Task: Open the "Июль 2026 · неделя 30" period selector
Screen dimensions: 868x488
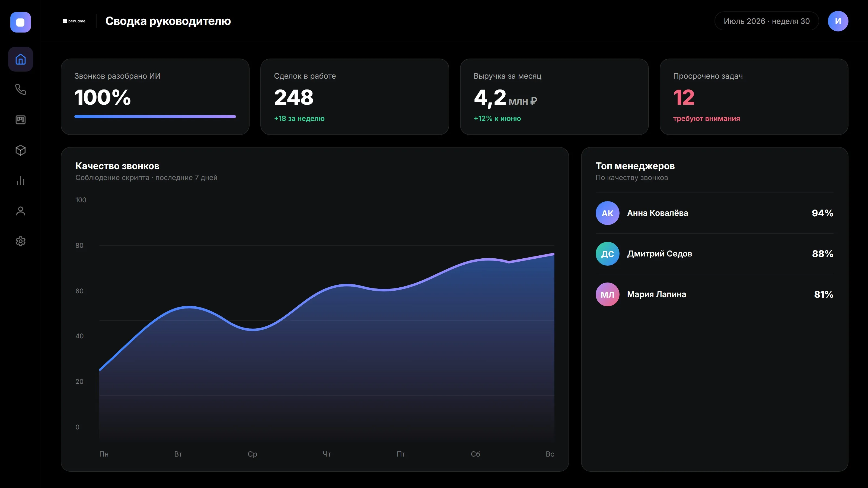Action: click(767, 21)
